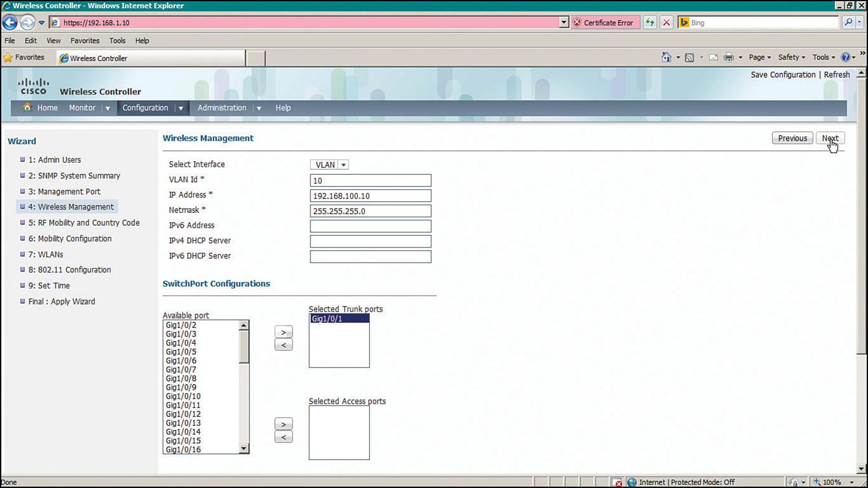Click the Refresh link in page header
The height and width of the screenshot is (488, 868).
click(837, 75)
